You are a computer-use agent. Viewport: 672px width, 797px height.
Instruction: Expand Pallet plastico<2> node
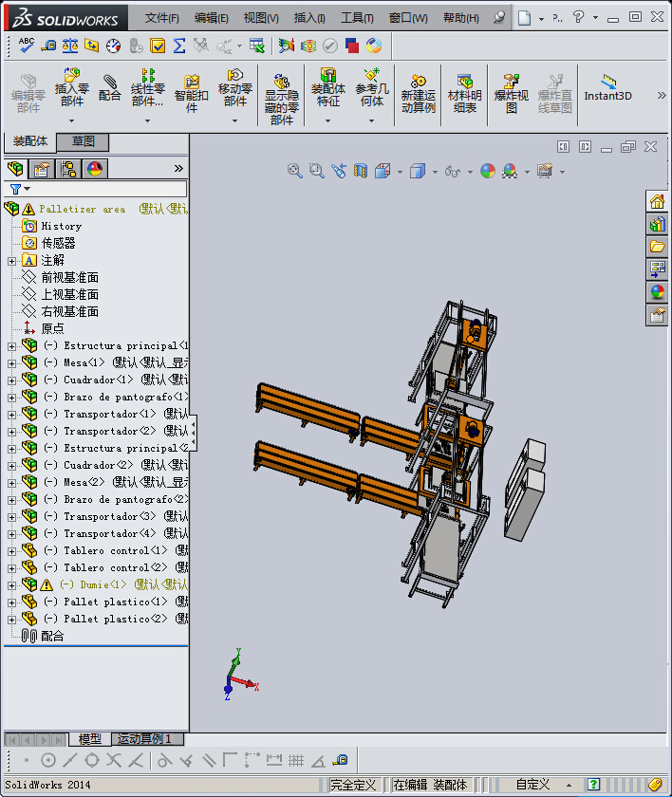pos(11,620)
